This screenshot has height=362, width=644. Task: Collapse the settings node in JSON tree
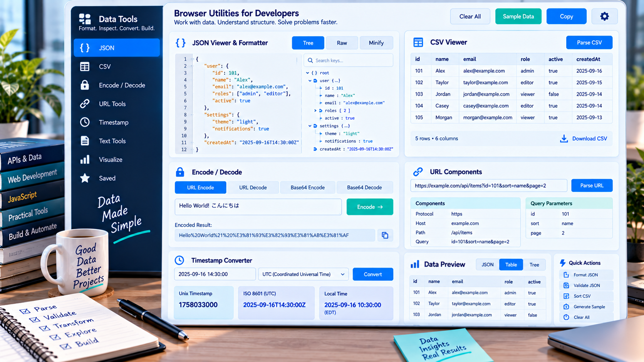[x=310, y=126]
